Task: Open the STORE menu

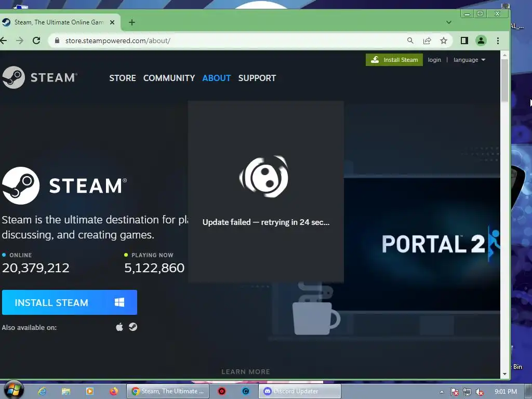Action: click(123, 78)
